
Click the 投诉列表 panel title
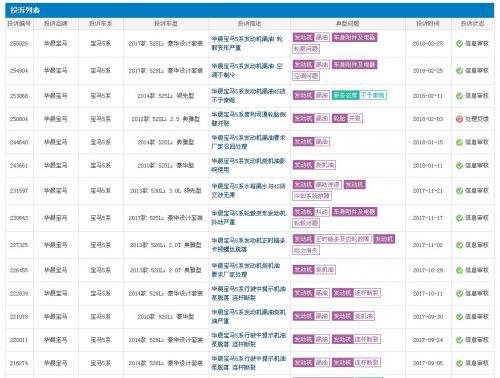(x=25, y=10)
